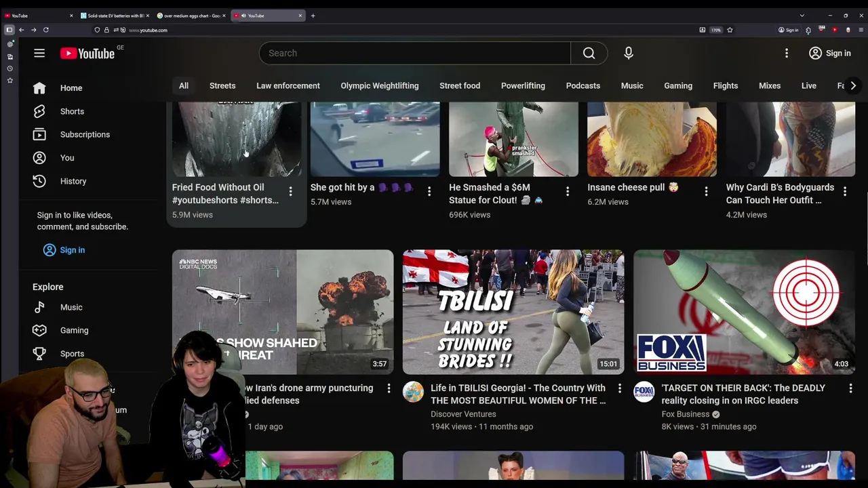Open the list all tabs chevron
The height and width of the screenshot is (488, 868).
pos(802,16)
